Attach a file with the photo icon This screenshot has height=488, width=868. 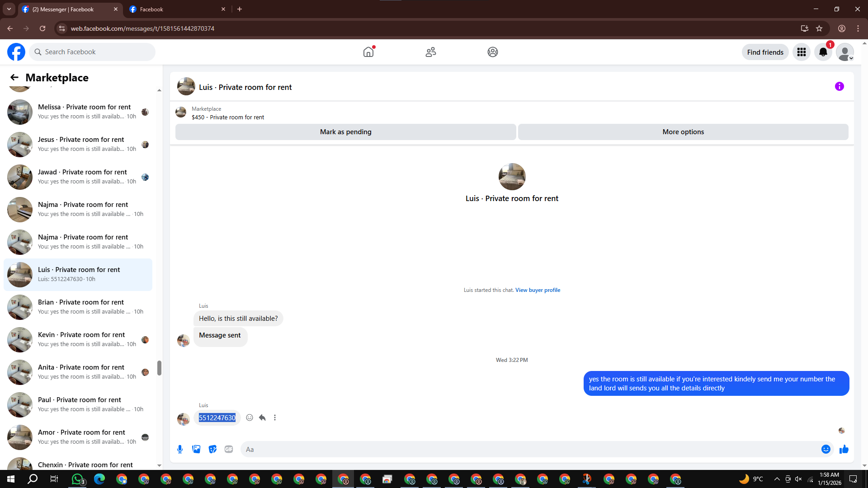196,449
